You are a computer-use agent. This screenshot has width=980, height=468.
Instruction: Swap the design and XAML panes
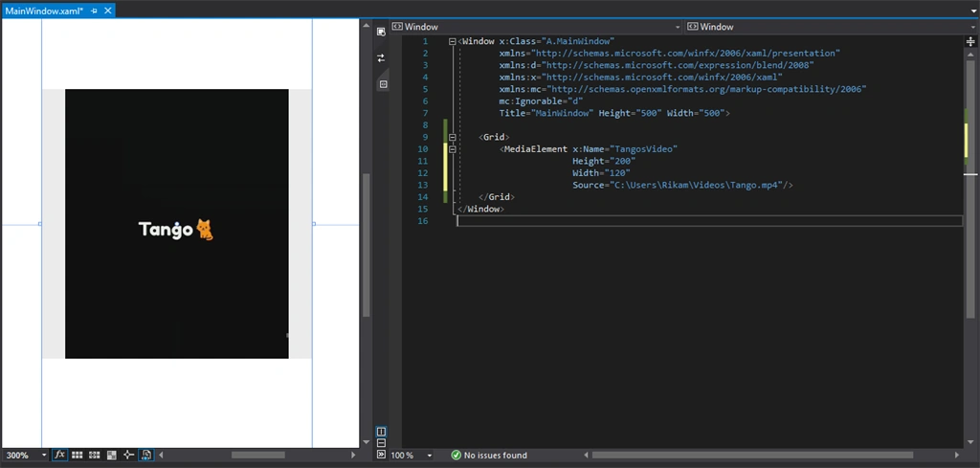381,58
